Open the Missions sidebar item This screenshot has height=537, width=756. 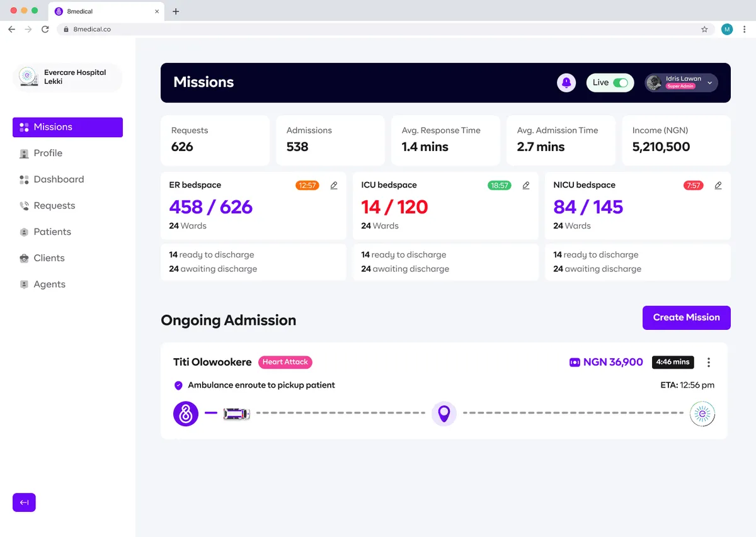[67, 127]
